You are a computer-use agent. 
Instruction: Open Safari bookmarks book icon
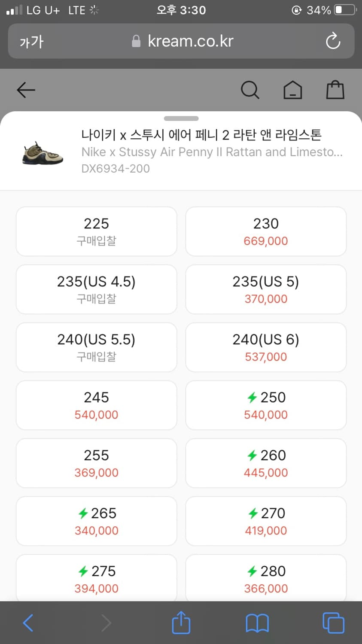[257, 623]
